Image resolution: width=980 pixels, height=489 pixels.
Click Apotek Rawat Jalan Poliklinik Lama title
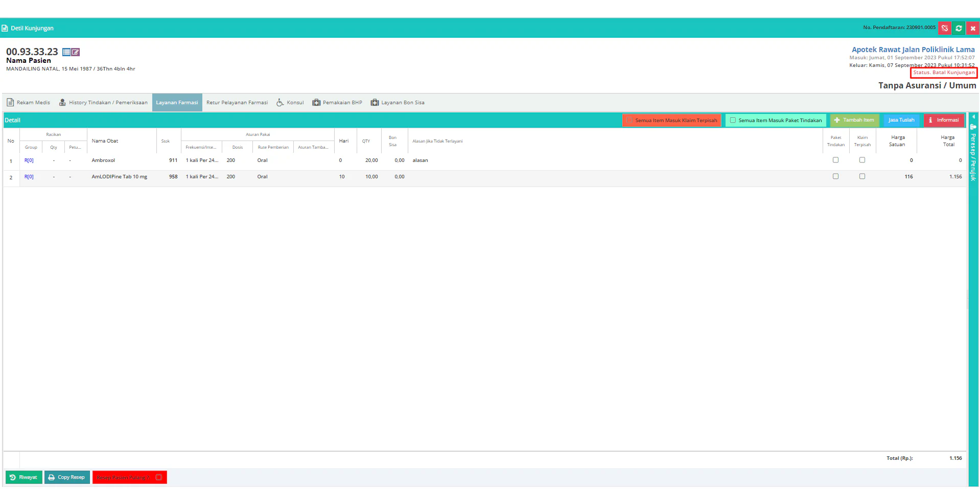point(913,50)
